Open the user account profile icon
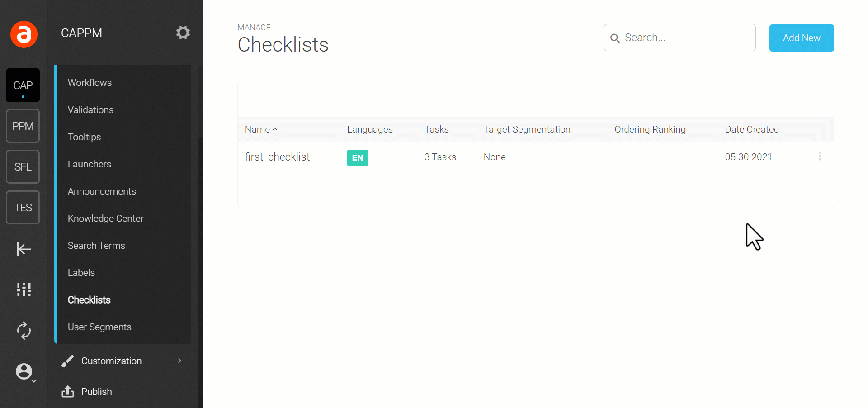This screenshot has height=408, width=868. click(24, 372)
